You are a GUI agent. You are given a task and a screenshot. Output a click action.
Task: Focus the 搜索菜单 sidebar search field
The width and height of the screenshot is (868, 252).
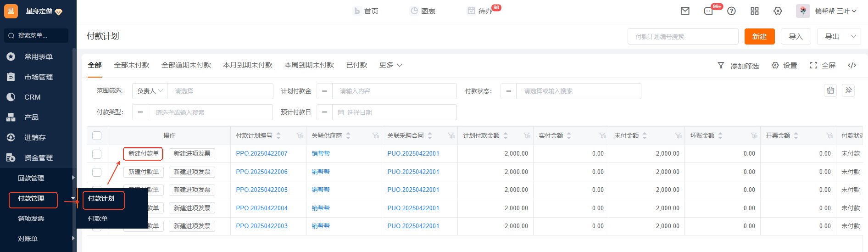36,35
